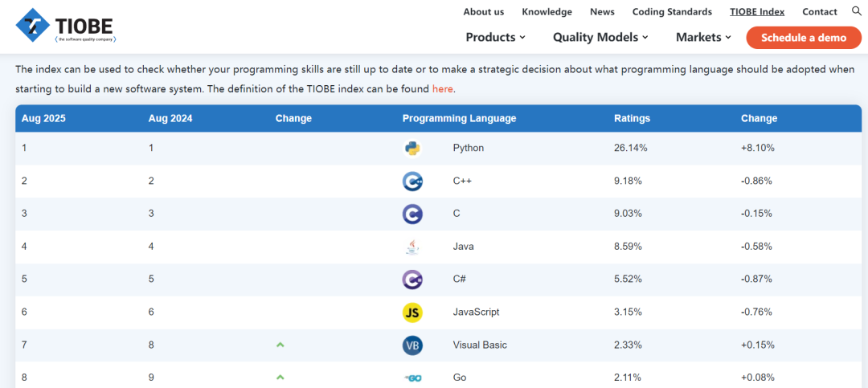
Task: Click the Go logo icon
Action: 413,378
